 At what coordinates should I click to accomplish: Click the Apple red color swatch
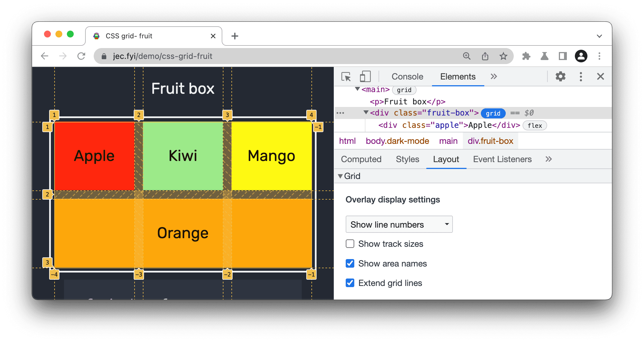click(x=94, y=156)
